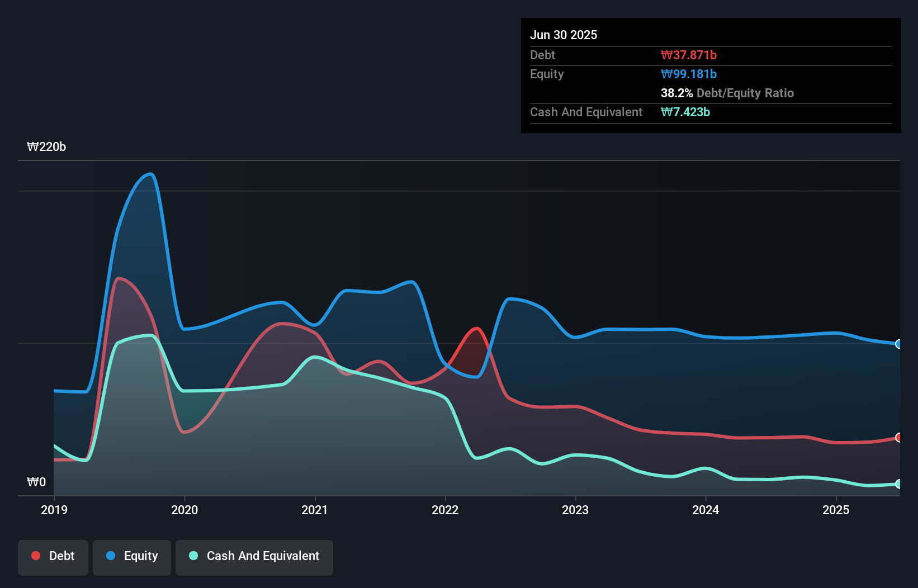
Task: Click the ₩99.181b Equity value link
Action: point(689,74)
